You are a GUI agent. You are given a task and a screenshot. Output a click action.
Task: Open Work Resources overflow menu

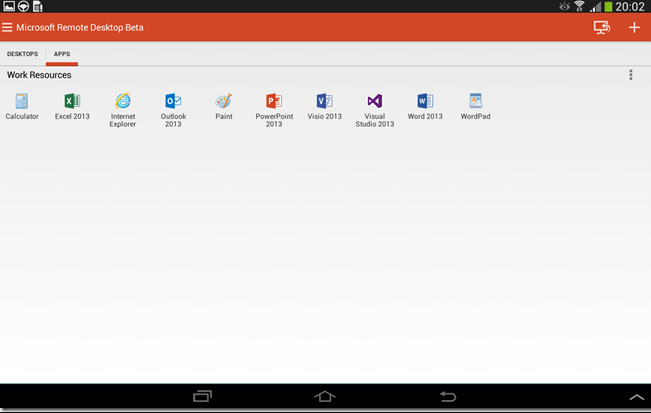631,75
